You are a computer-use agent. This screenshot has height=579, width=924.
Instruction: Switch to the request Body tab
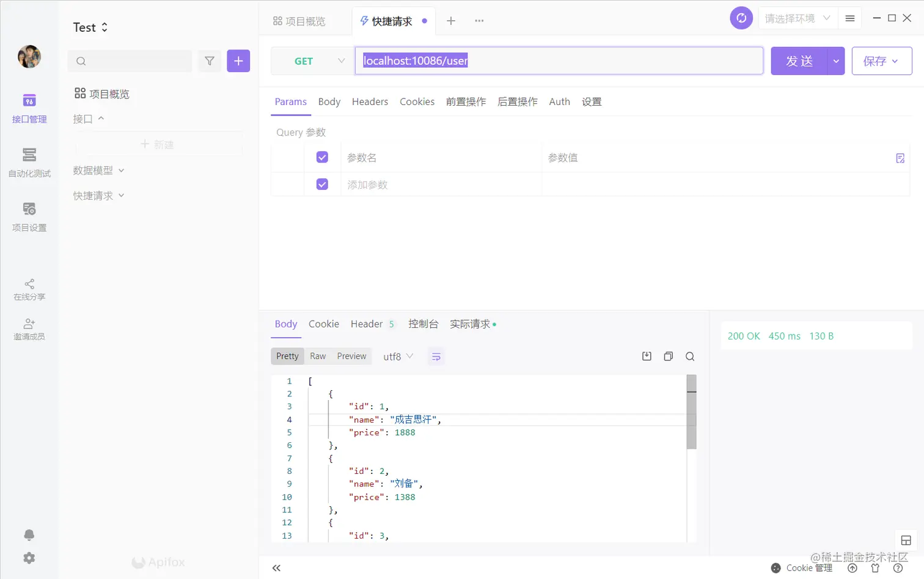(329, 101)
